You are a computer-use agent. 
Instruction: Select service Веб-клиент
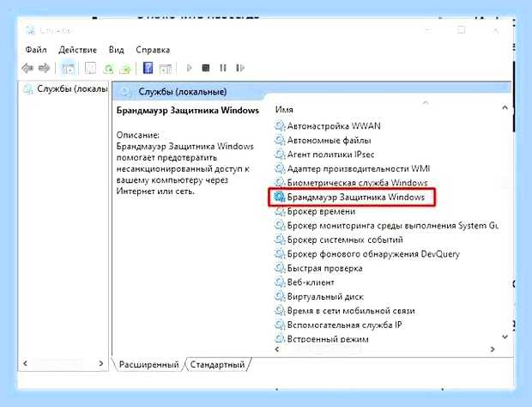coord(311,282)
